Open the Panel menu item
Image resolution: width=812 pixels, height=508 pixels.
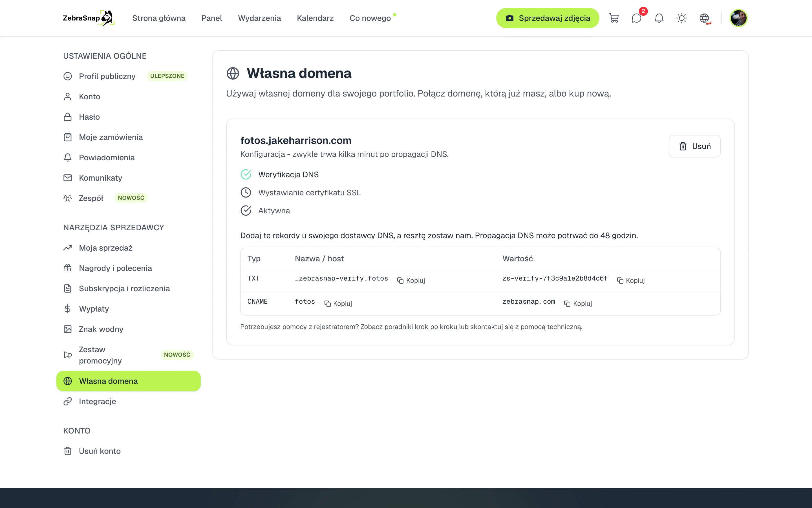(x=212, y=18)
